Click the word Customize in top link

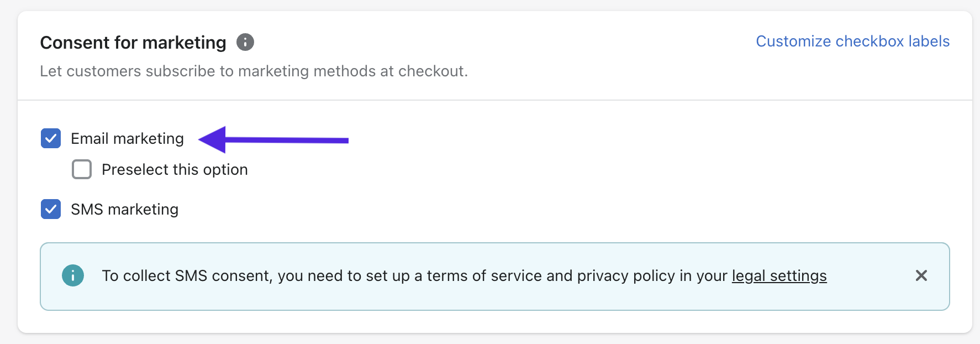pos(793,41)
